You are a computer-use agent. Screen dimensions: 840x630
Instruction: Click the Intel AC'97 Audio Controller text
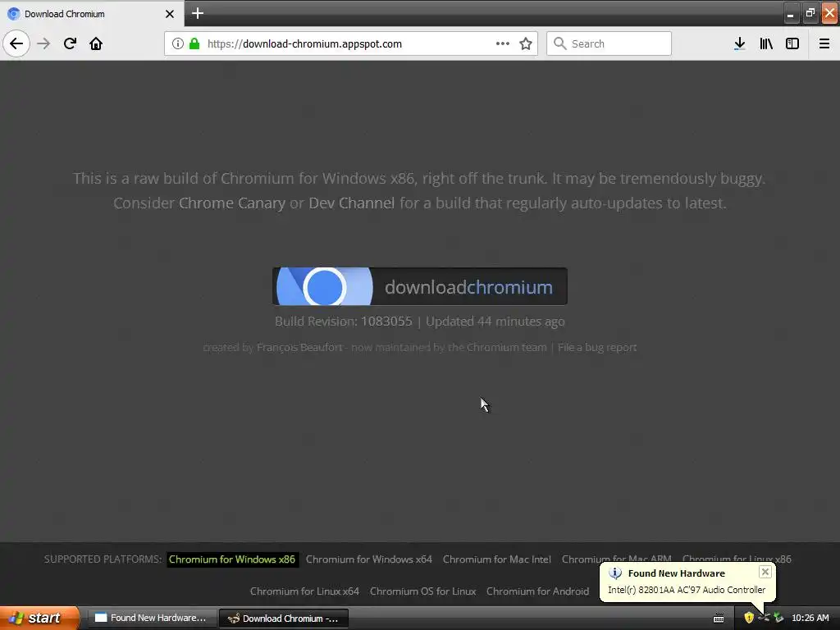click(x=687, y=590)
